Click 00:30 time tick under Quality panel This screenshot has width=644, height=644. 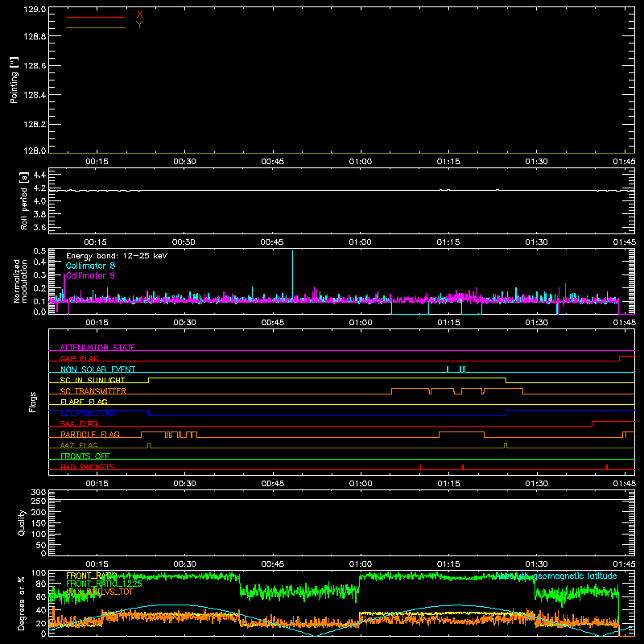184,564
